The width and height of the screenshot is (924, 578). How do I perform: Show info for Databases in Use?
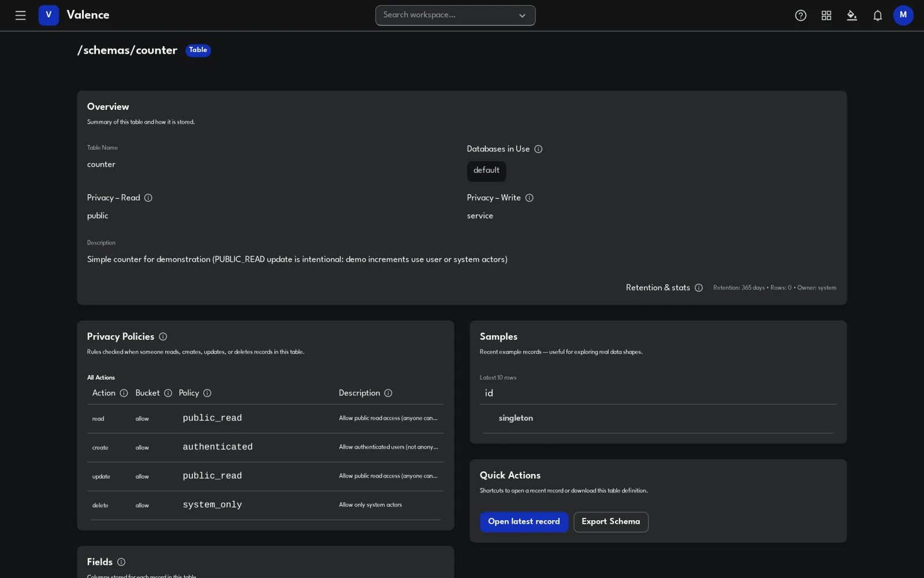[x=538, y=149]
